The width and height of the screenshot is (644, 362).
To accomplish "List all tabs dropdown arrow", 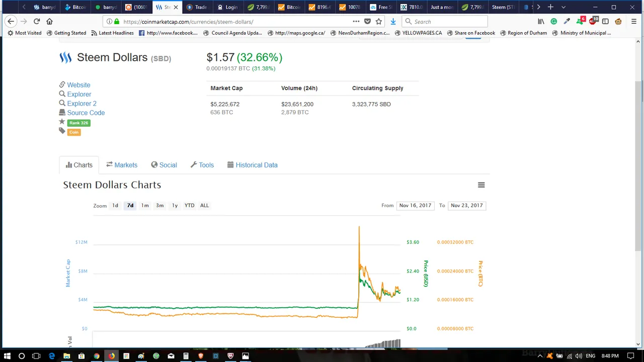I will click(x=563, y=7).
